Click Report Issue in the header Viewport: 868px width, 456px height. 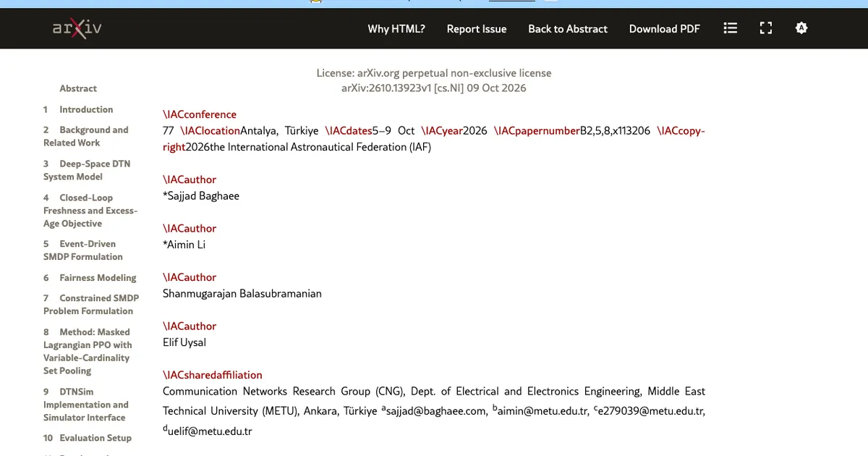click(477, 29)
